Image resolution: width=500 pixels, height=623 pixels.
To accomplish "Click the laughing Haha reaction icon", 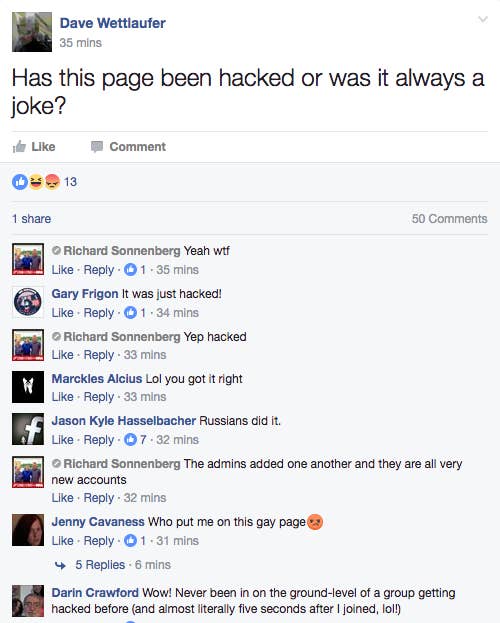I will (36, 182).
